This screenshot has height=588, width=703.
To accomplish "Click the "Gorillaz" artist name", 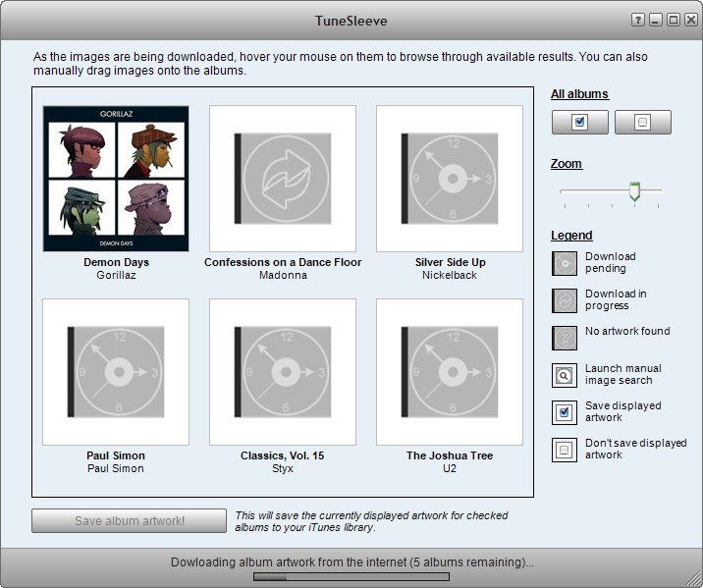I will point(116,275).
